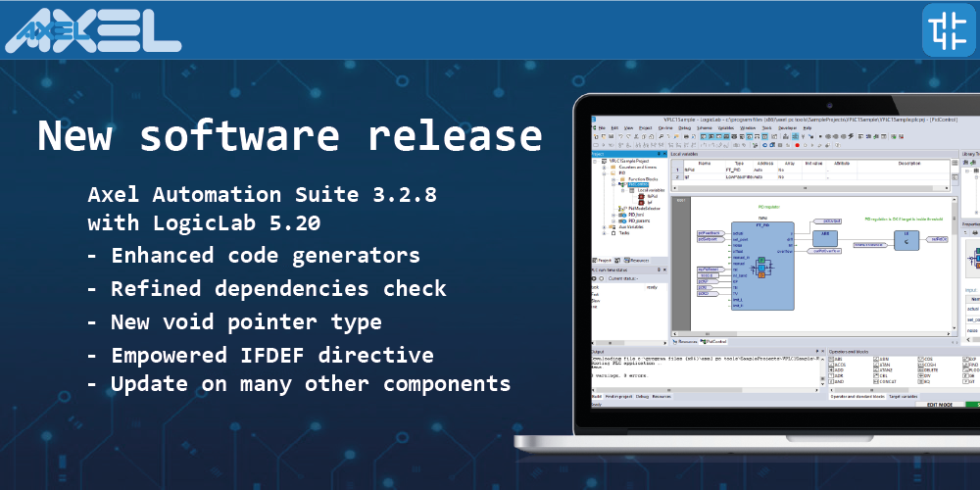Pin the Project panel with its pin icon

[x=659, y=154]
